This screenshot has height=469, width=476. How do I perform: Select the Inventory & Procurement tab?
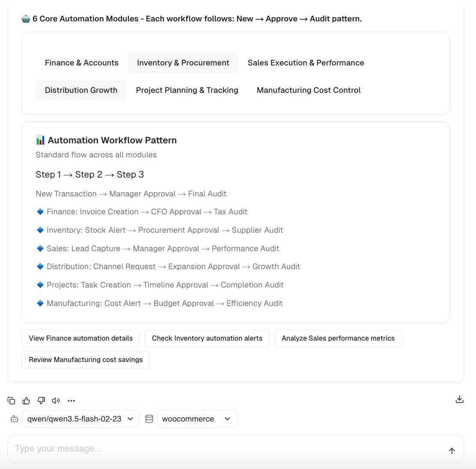tap(183, 63)
